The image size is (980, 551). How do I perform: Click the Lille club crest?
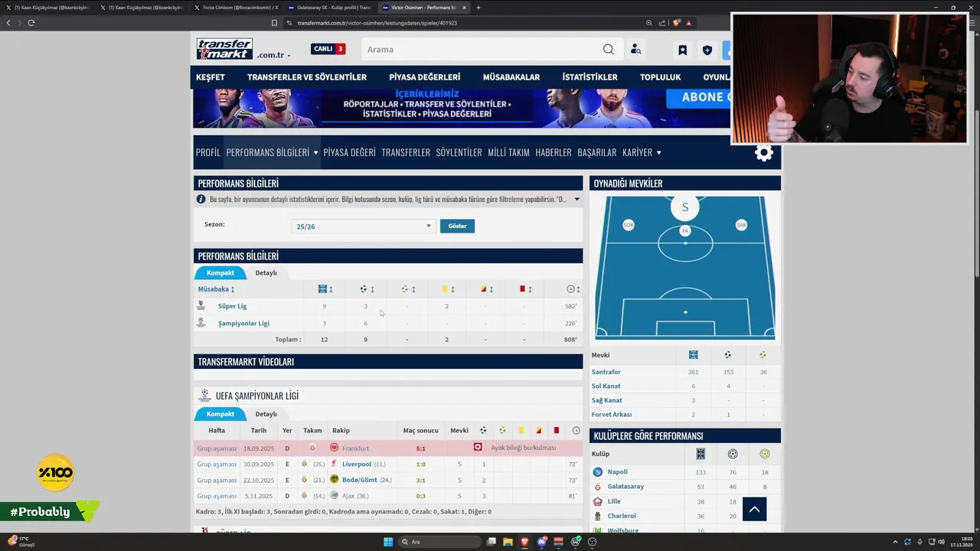598,501
